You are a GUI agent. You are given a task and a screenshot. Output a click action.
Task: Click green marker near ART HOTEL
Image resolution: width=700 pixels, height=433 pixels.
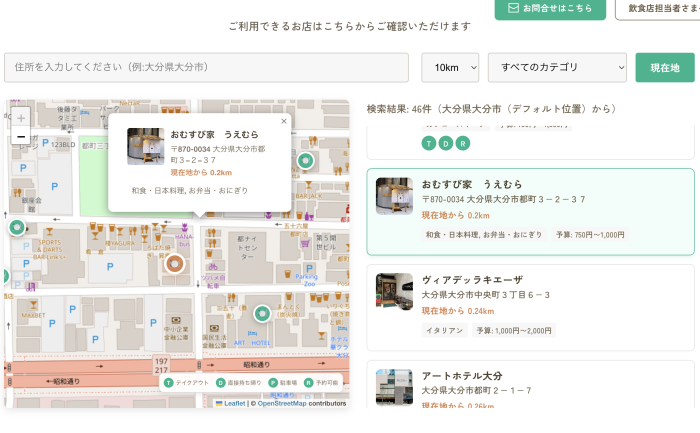tap(262, 314)
